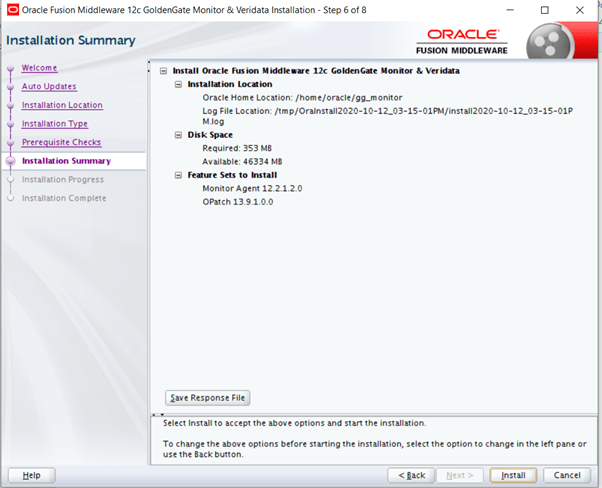Click the Auto Updates step bullet icon

pos(12,87)
